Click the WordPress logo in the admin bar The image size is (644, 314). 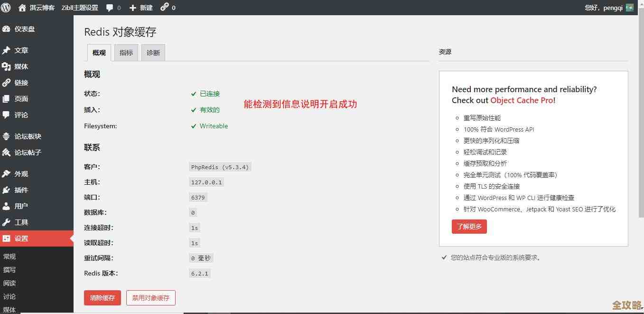[5, 7]
